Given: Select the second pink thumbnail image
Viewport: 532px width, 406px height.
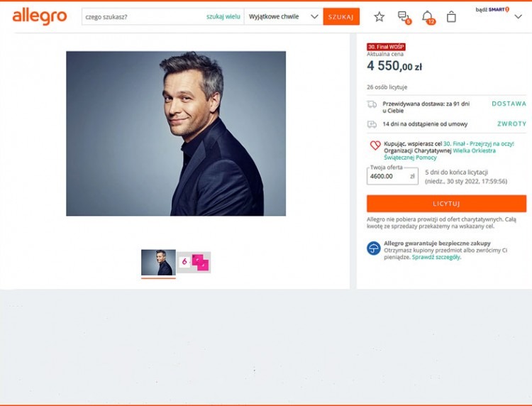Looking at the screenshot, I should (x=194, y=262).
